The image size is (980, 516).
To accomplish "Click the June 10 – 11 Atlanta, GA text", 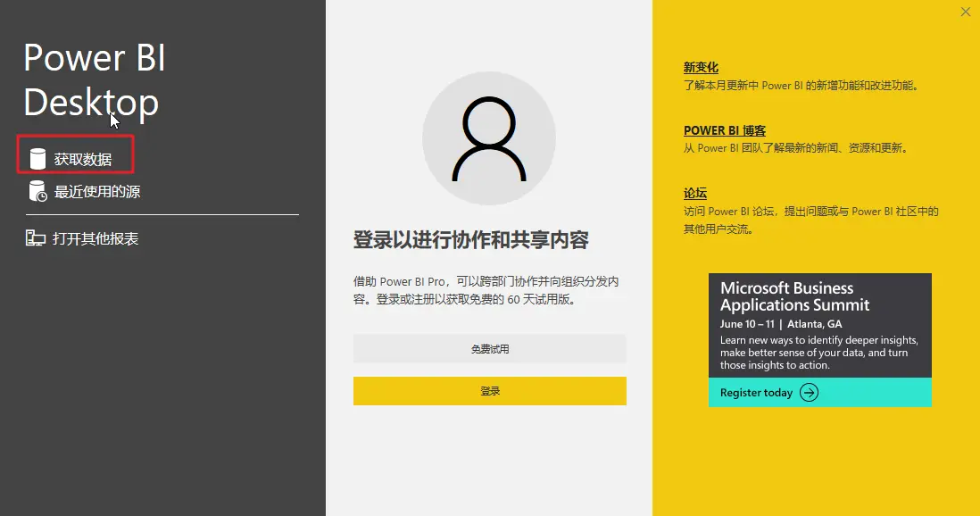I will pos(781,324).
